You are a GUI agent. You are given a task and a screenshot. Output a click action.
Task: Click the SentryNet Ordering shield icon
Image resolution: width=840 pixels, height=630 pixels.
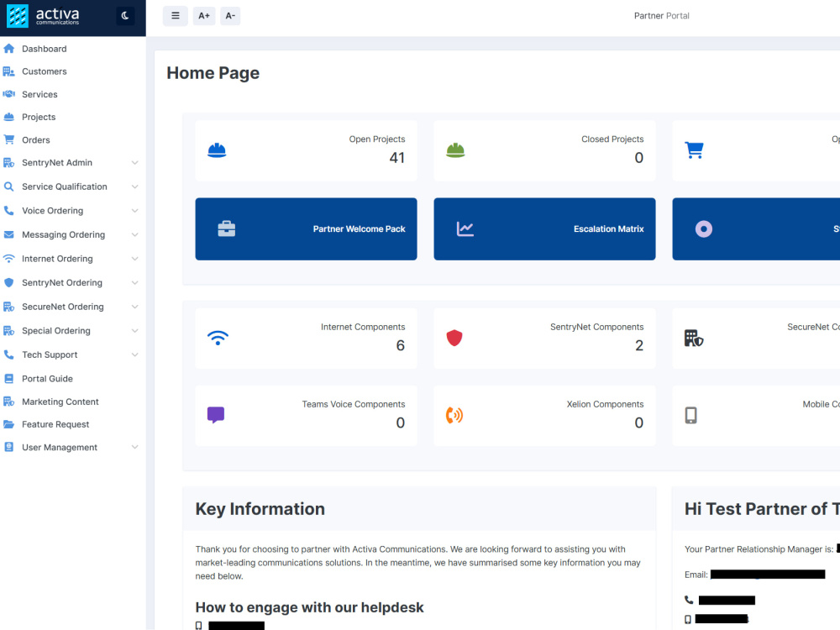pyautogui.click(x=8, y=282)
